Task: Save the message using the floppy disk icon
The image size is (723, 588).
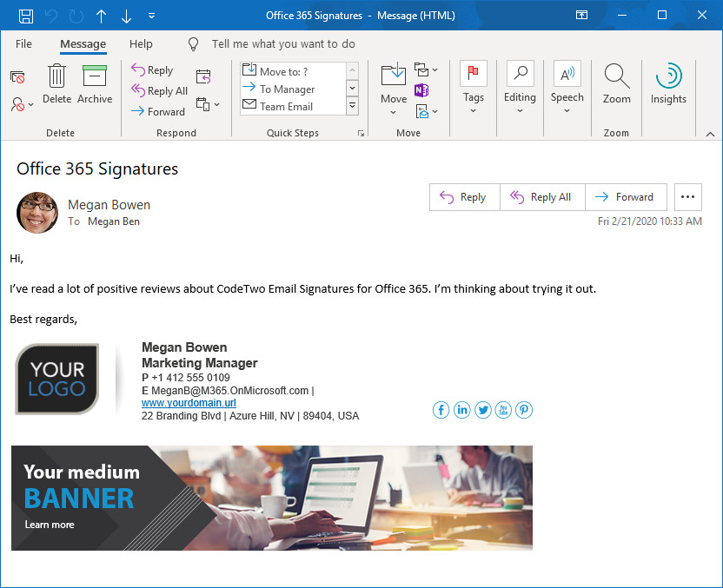Action: pos(26,17)
